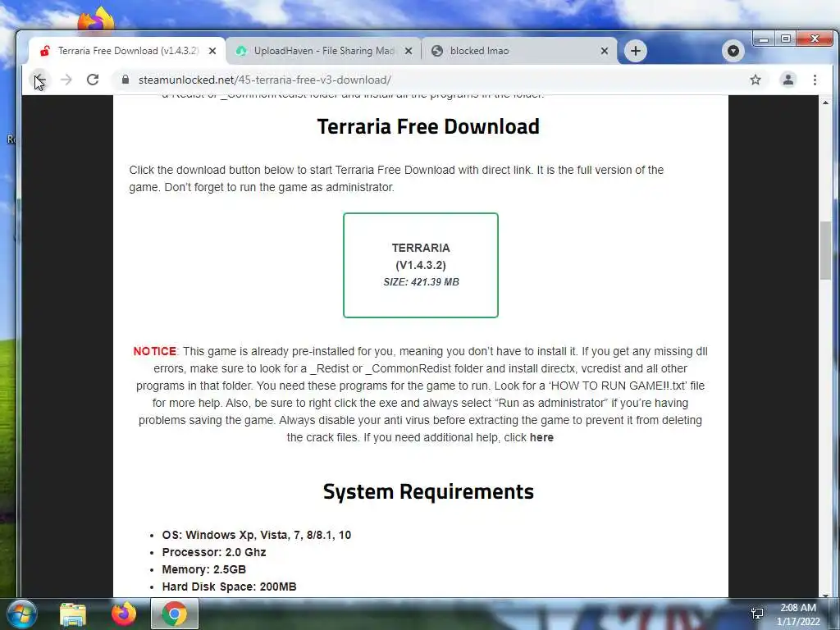Maximize the Chrome window
840x630 pixels.
785,39
